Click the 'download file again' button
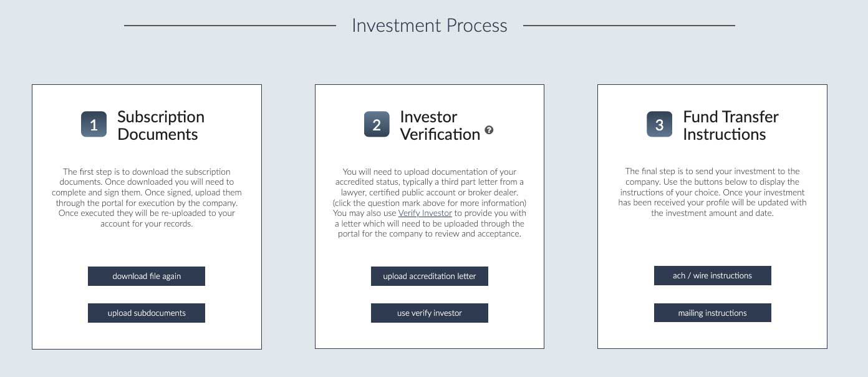This screenshot has height=377, width=868. click(147, 276)
